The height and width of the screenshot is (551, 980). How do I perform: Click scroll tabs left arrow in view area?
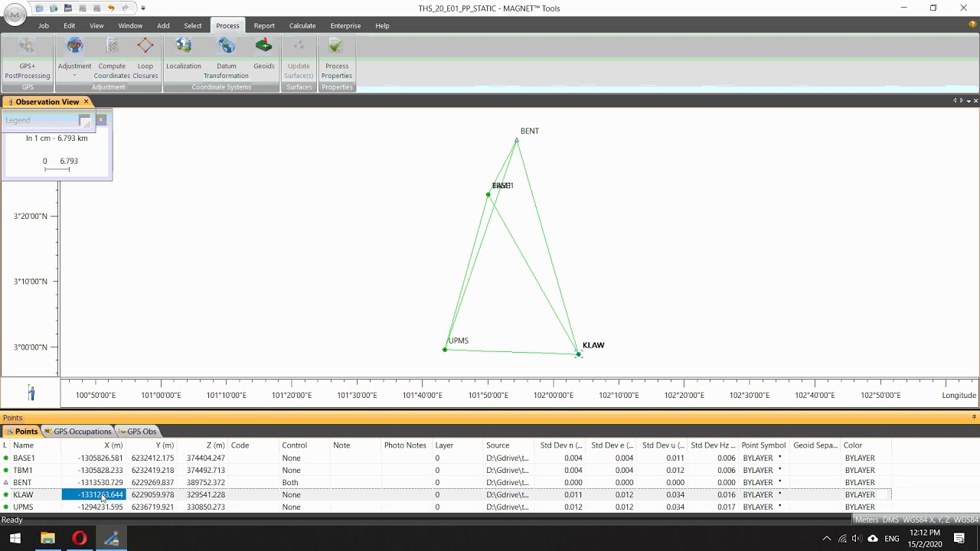coord(955,101)
